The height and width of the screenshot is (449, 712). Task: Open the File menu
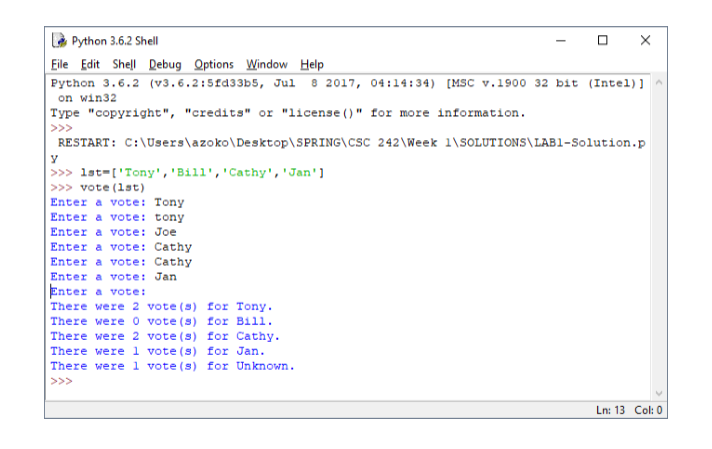(59, 64)
